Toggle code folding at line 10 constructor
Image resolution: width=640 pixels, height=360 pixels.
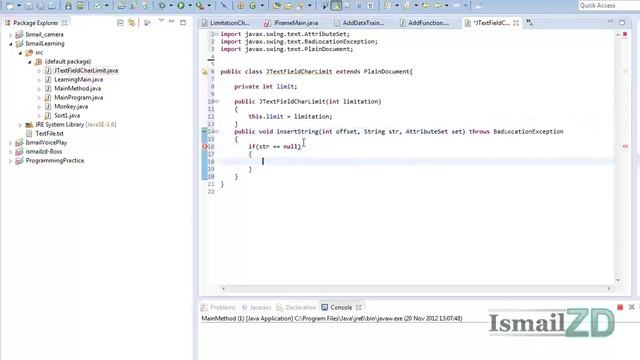pyautogui.click(x=217, y=102)
